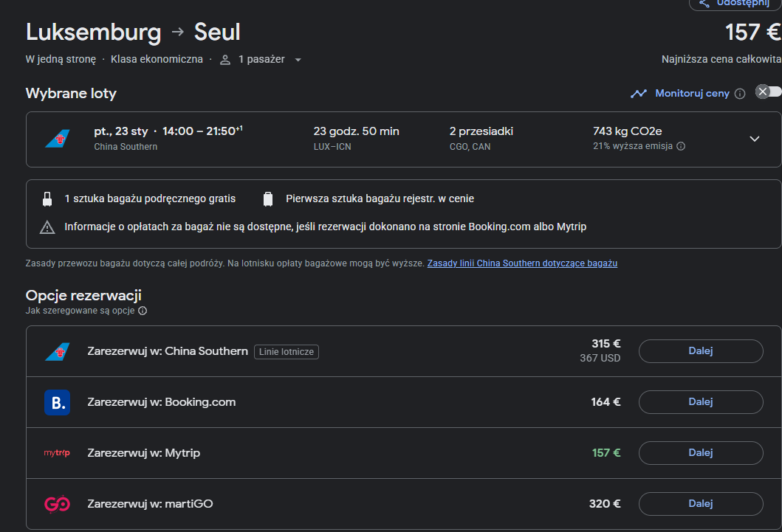Click Jak szeregowane są opcje text
Image resolution: width=782 pixels, height=532 pixels.
click(x=80, y=311)
